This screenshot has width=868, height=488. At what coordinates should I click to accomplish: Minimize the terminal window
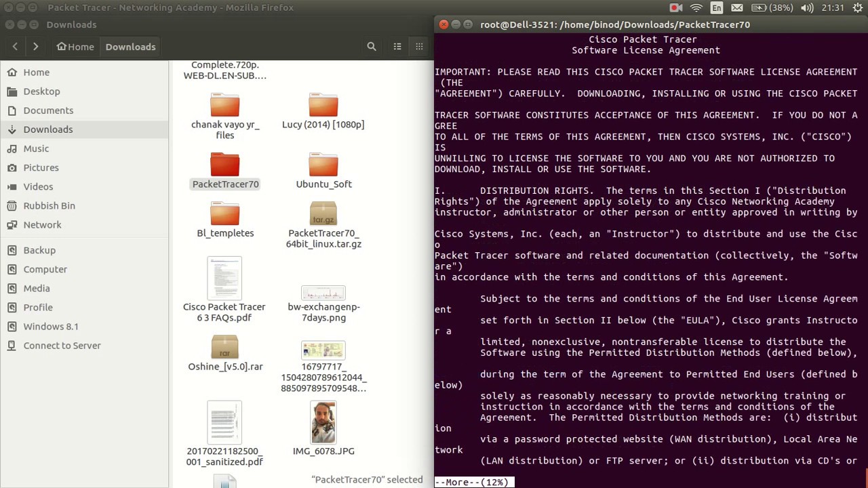pos(456,24)
